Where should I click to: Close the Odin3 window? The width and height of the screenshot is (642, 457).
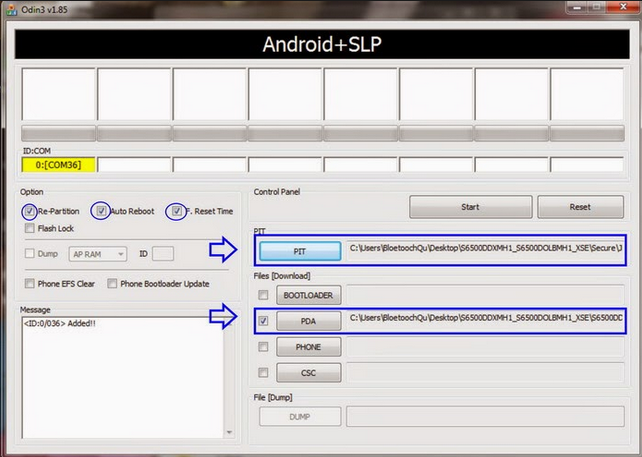pos(623,7)
